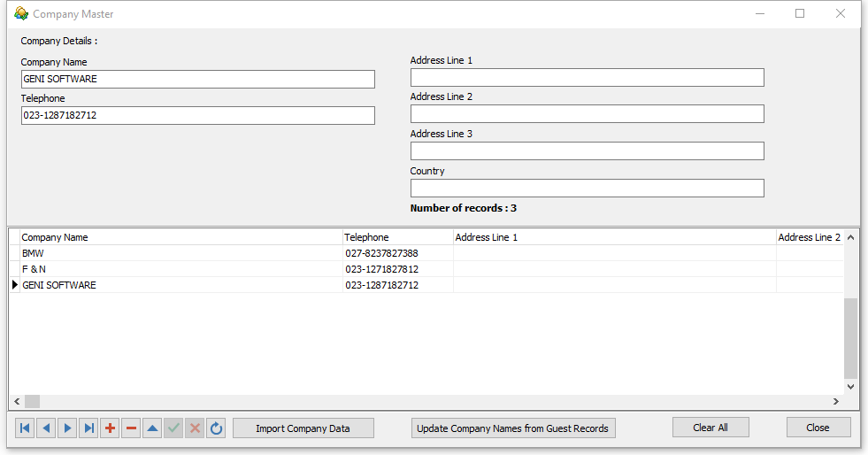Viewport: 868px width, 455px height.
Task: Click the blue up-triangle edit record icon
Action: pos(152,428)
